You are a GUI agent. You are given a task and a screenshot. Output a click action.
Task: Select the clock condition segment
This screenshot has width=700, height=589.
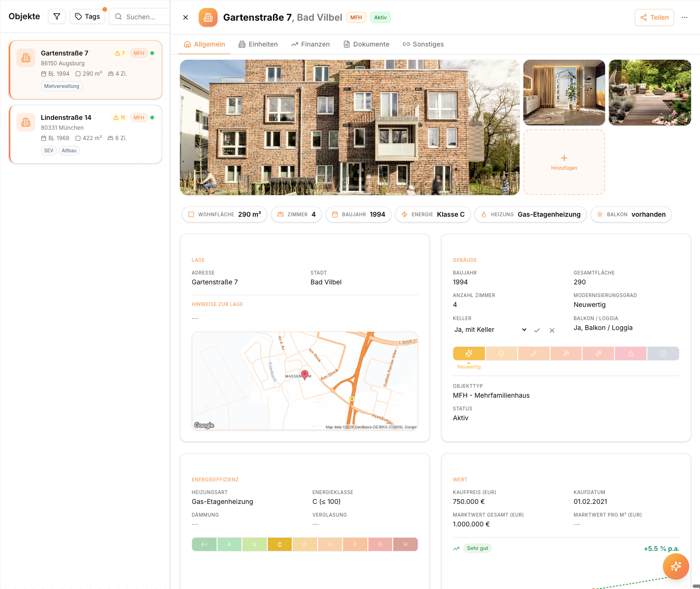click(663, 353)
